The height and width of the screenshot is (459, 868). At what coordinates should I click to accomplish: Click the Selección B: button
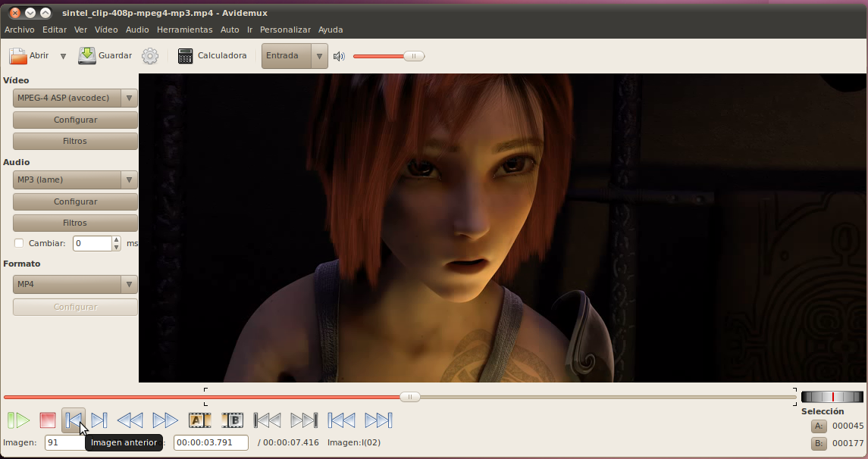(819, 443)
